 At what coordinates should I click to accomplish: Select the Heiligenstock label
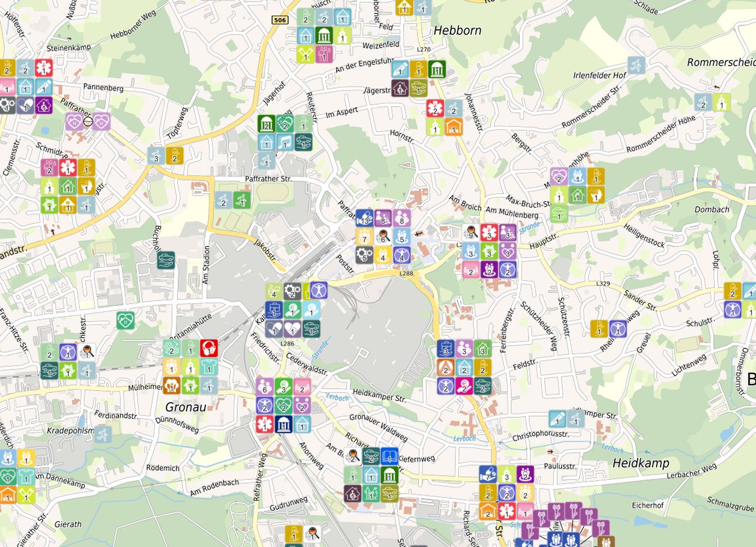pyautogui.click(x=644, y=236)
